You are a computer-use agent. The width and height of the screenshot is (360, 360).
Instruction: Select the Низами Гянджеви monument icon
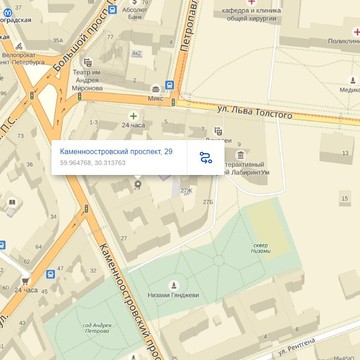[173, 285]
